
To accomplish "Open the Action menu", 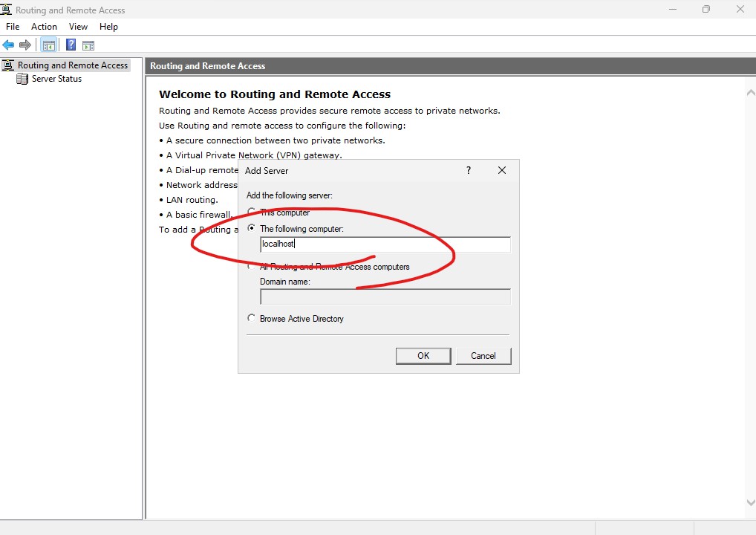I will [x=44, y=27].
